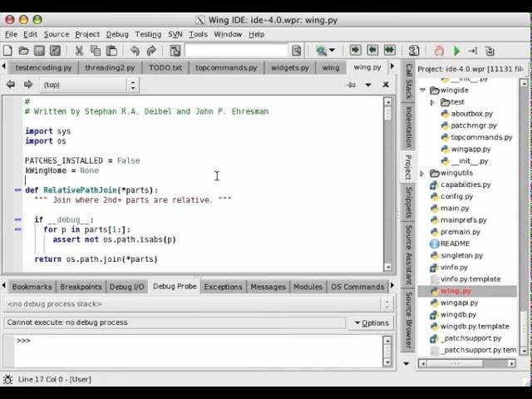Select wingdb.py.template in project tree
532x399 pixels.
click(475, 327)
